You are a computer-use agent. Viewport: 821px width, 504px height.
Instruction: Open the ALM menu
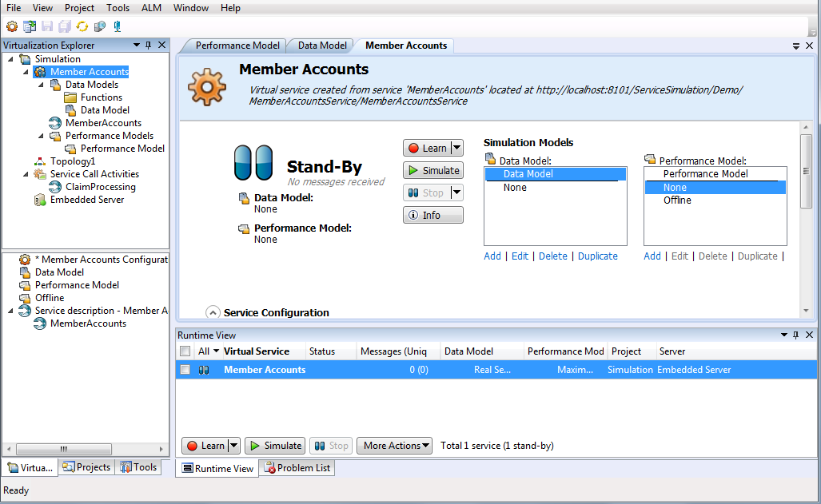[151, 8]
